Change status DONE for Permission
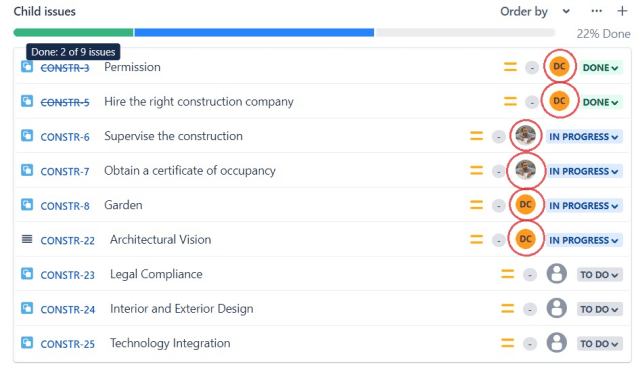The width and height of the screenshot is (640, 377). tap(600, 67)
